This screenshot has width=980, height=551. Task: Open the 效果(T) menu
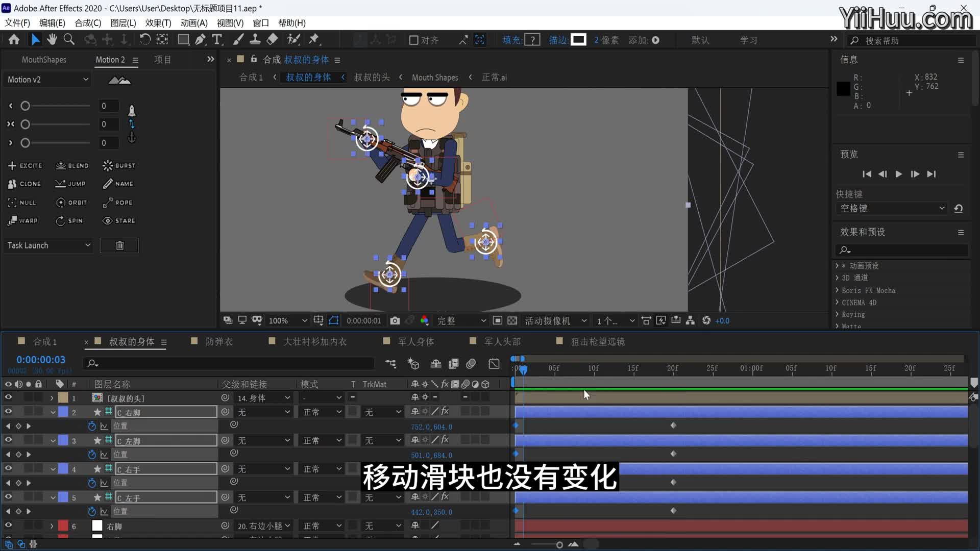(158, 23)
